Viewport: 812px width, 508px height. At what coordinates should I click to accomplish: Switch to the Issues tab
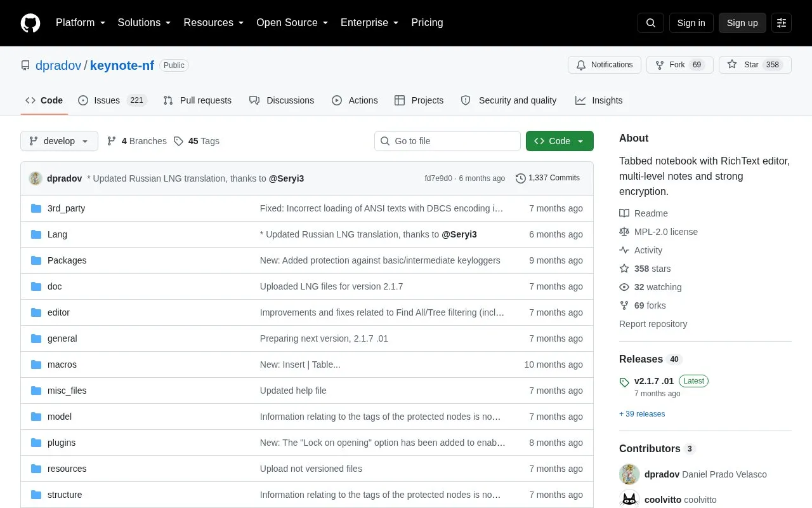112,100
